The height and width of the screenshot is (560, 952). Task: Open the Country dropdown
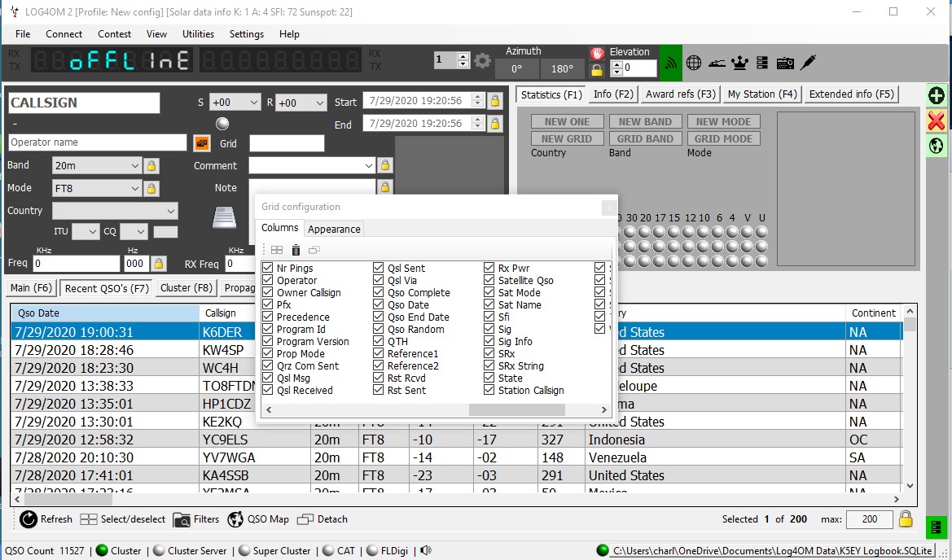[115, 211]
